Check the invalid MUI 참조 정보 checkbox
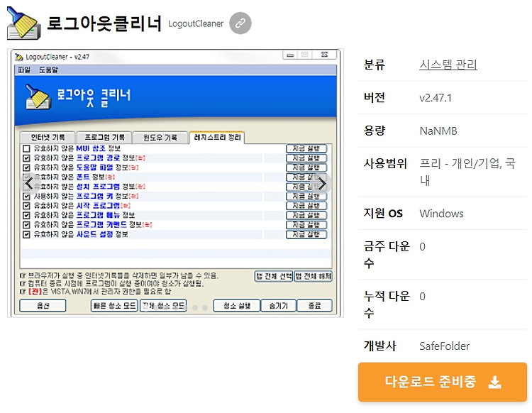 click(x=26, y=148)
